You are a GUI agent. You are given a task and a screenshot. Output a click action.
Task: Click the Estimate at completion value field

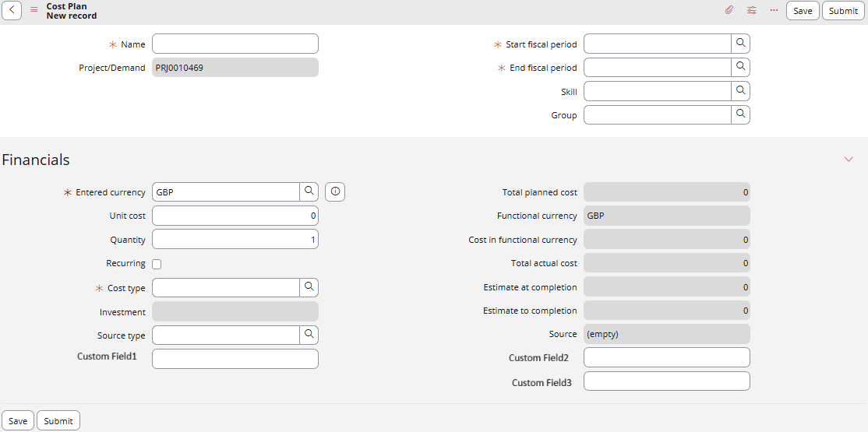point(667,287)
